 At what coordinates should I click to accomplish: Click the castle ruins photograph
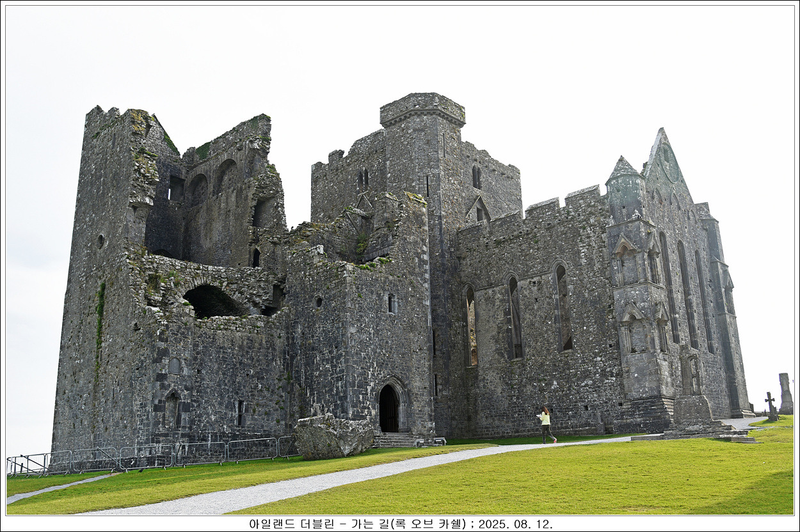tap(400, 260)
